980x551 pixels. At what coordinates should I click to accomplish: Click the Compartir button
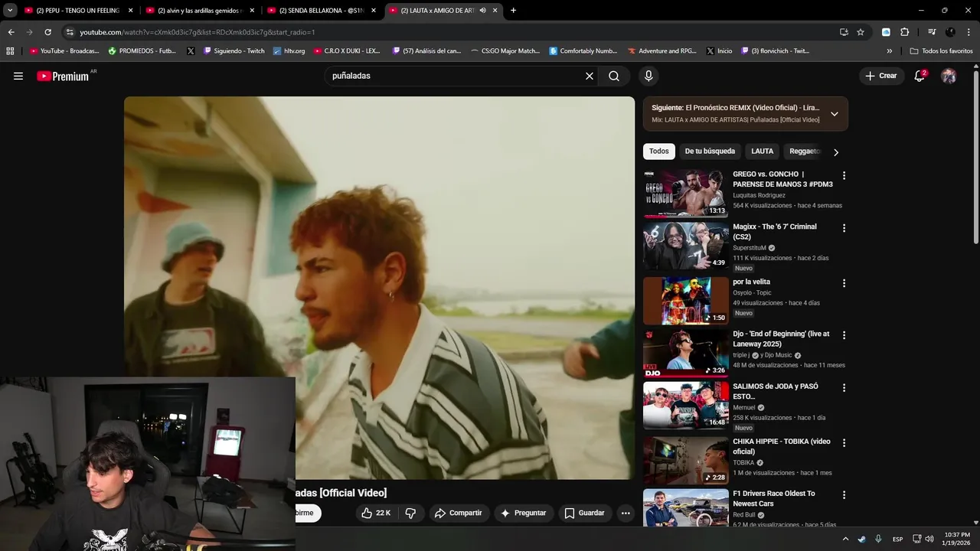coord(458,513)
